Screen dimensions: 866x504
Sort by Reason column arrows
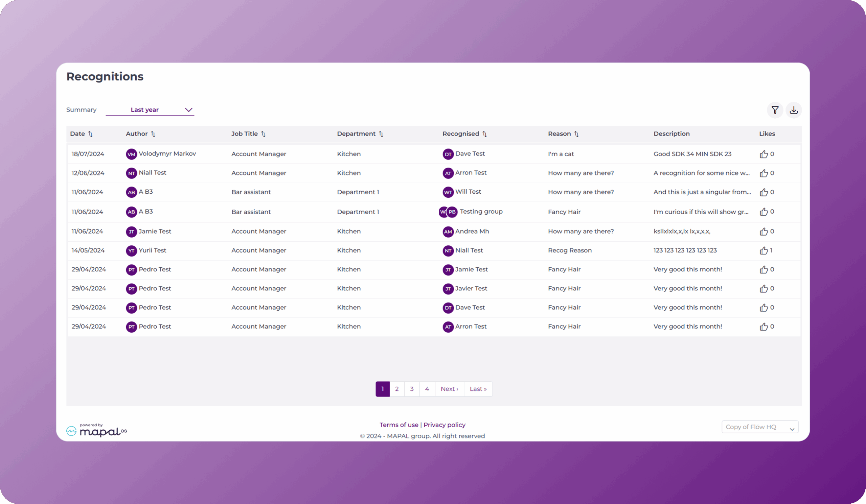point(577,134)
